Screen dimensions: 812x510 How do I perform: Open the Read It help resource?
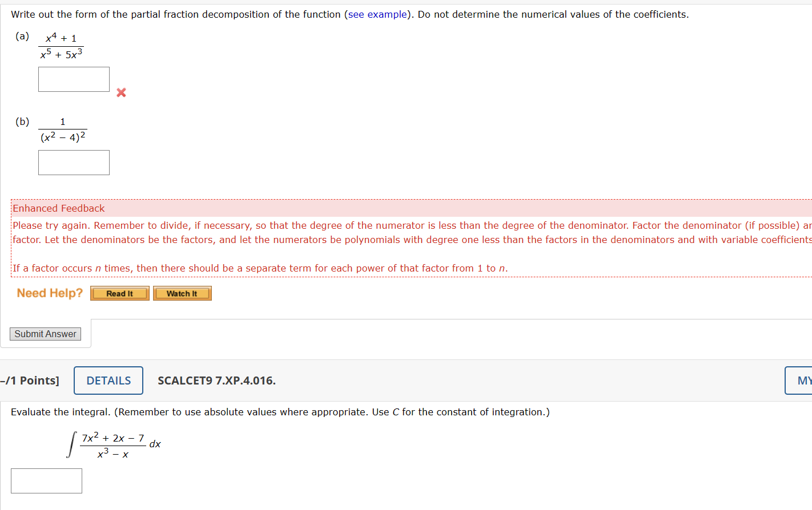(x=120, y=293)
